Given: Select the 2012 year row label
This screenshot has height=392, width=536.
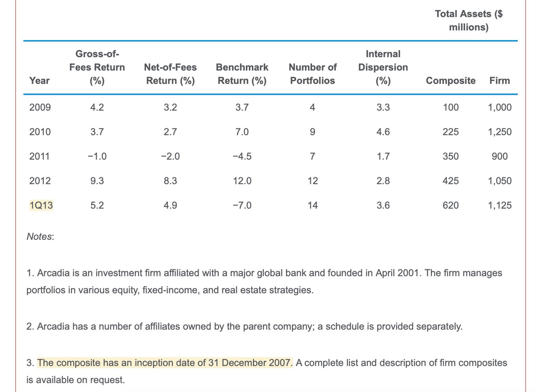Looking at the screenshot, I should pyautogui.click(x=40, y=181).
